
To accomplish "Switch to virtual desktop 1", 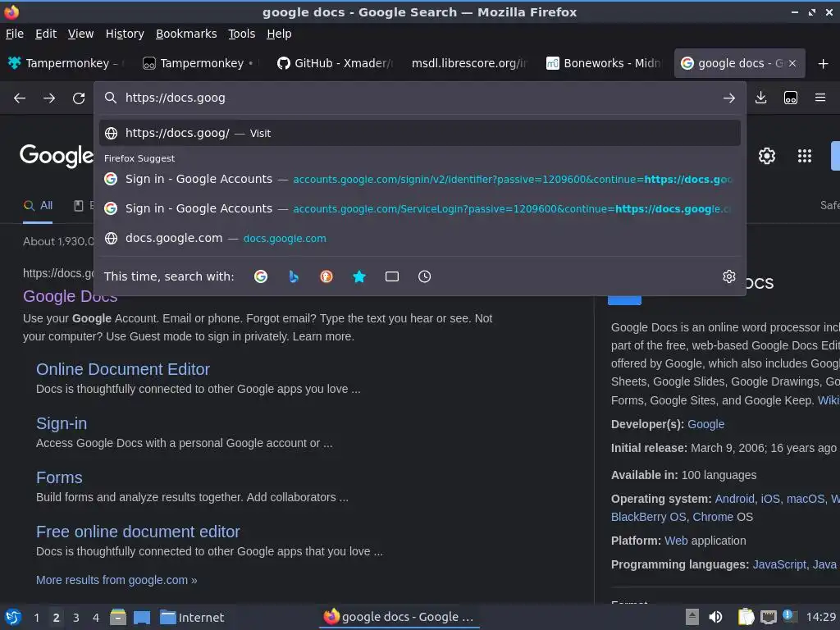I will (36, 618).
